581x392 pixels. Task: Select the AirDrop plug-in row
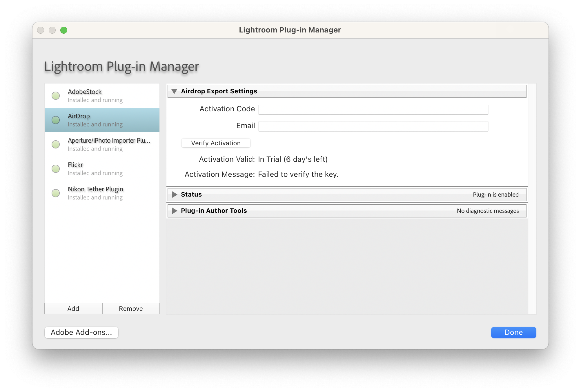click(x=102, y=120)
